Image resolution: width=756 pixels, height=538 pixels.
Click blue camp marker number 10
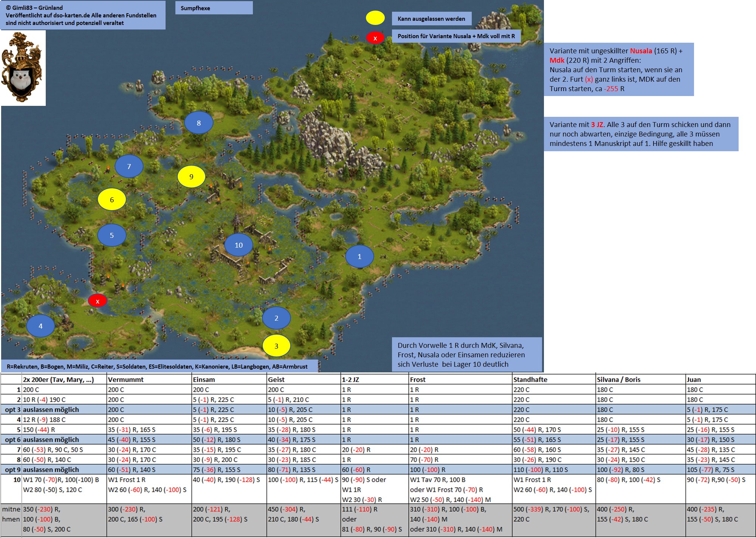coord(239,245)
